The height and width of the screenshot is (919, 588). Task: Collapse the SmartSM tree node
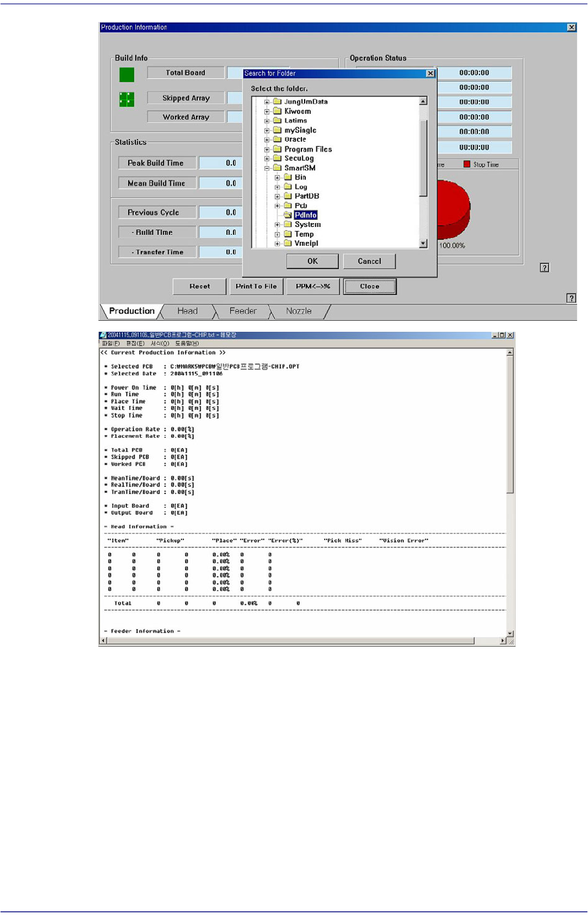[x=267, y=168]
